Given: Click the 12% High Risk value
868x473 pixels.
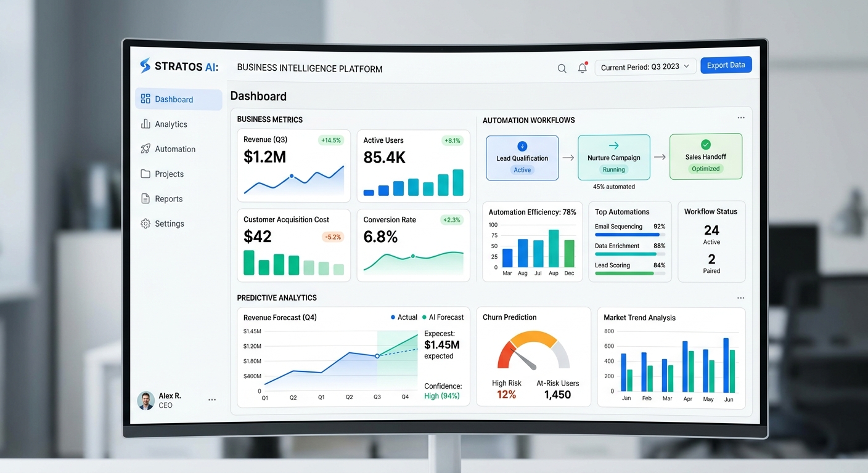Looking at the screenshot, I should point(506,395).
